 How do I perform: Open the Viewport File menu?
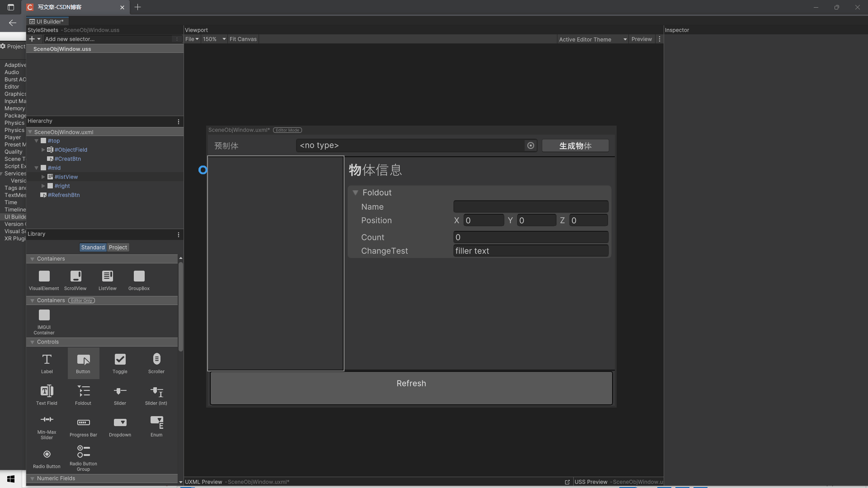pyautogui.click(x=192, y=39)
